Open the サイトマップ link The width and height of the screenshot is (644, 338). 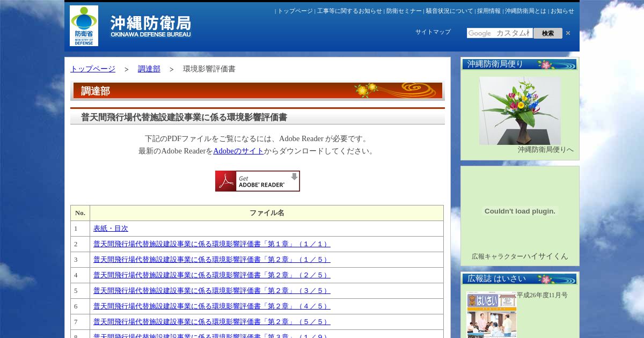433,32
